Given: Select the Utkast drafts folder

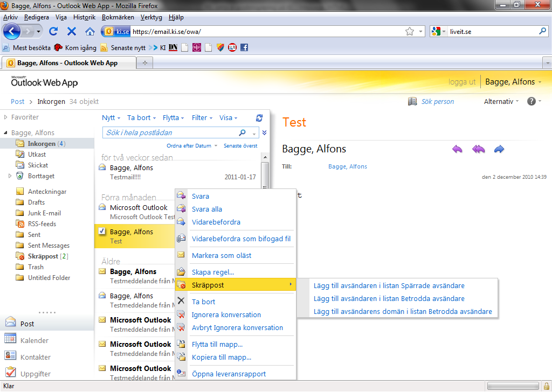Looking at the screenshot, I should 37,155.
